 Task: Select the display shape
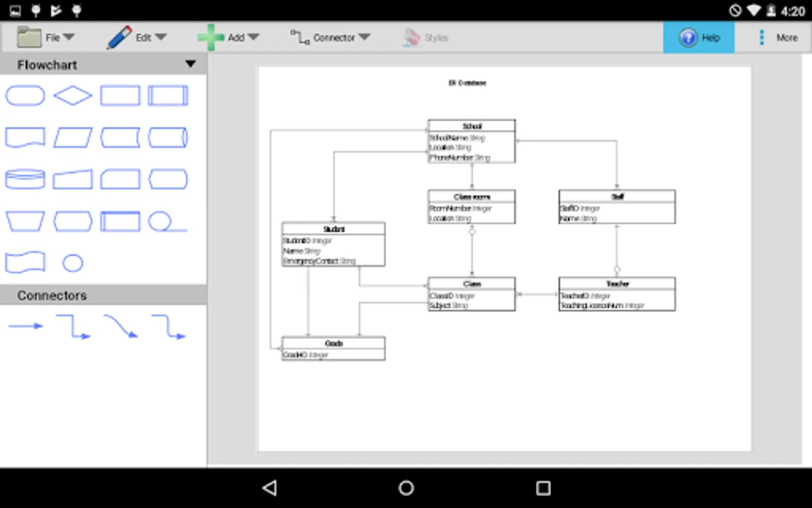tap(168, 179)
